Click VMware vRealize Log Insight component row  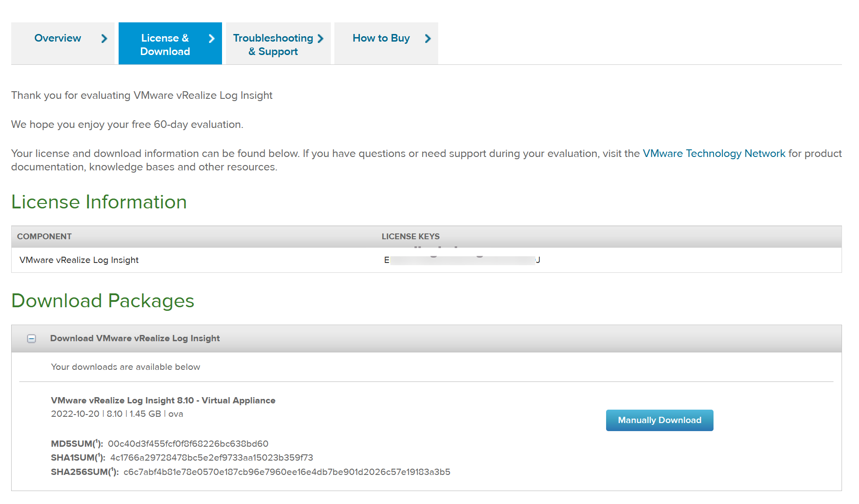click(79, 260)
